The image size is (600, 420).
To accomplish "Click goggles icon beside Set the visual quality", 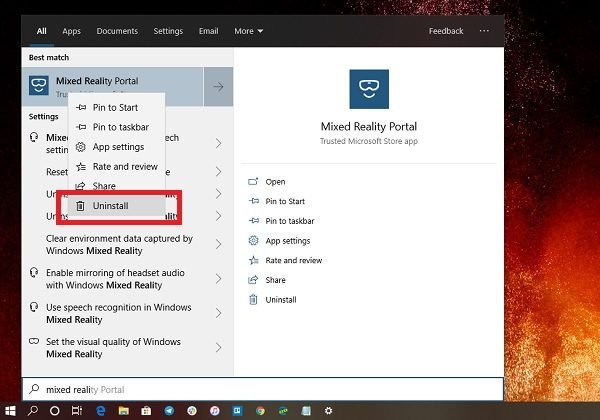I will pyautogui.click(x=34, y=341).
